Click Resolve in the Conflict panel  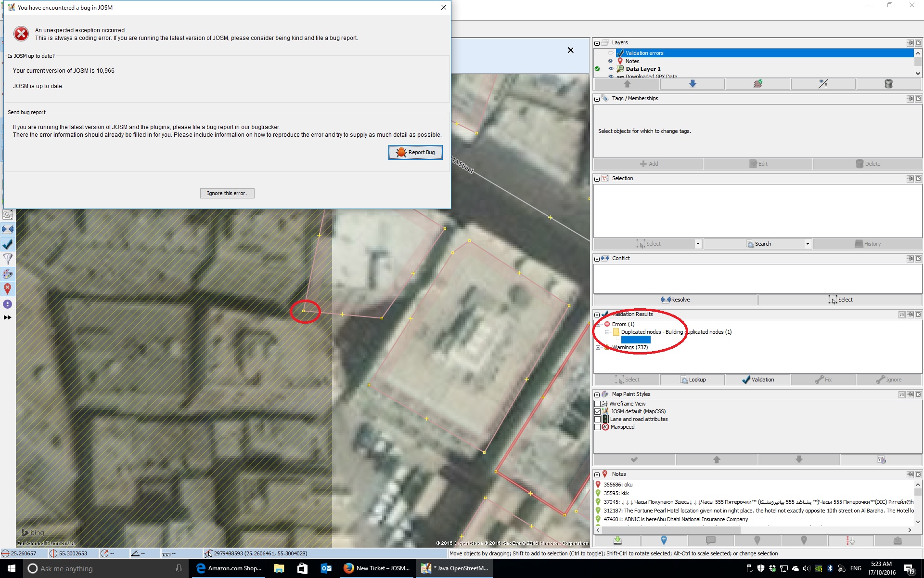coord(675,300)
